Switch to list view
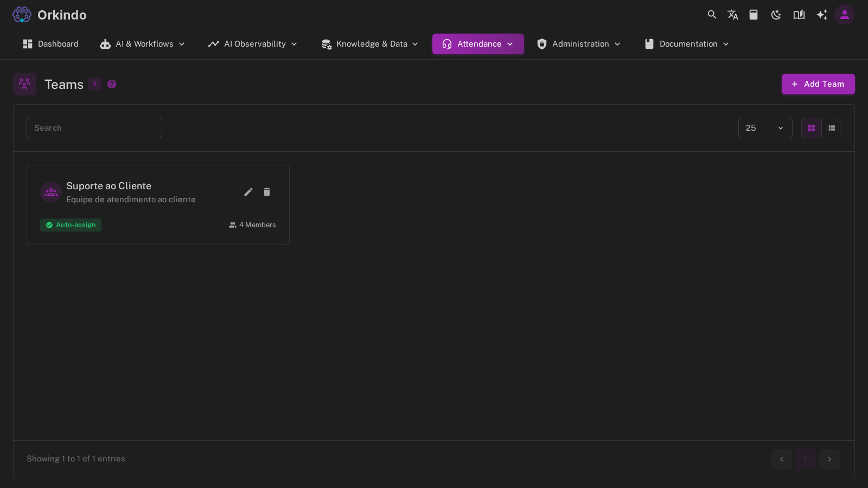This screenshot has height=488, width=868. coord(832,128)
